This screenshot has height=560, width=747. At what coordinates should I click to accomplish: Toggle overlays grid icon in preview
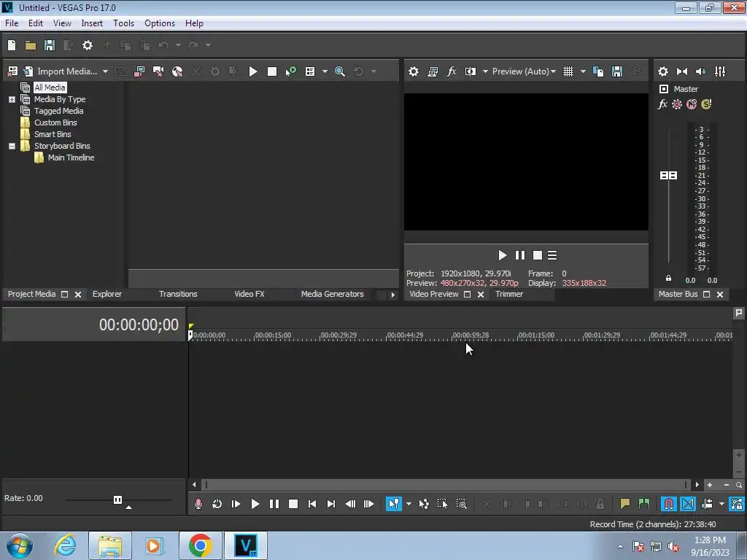[x=568, y=71]
